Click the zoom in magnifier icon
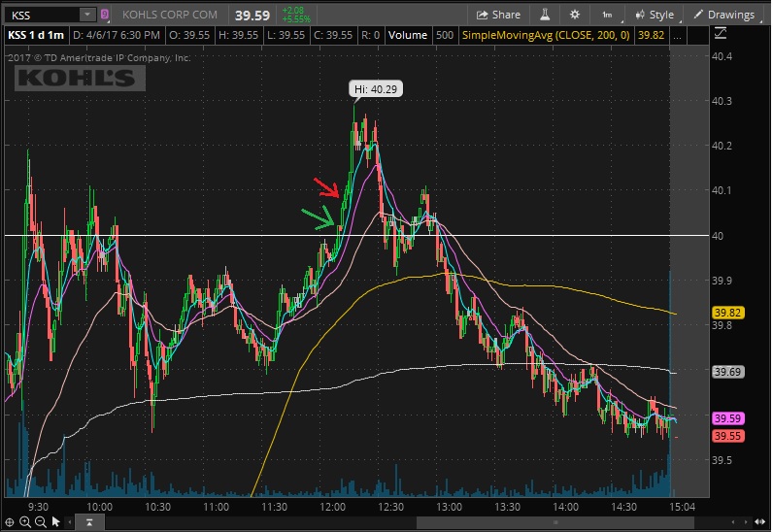The width and height of the screenshot is (773, 532). (25, 522)
